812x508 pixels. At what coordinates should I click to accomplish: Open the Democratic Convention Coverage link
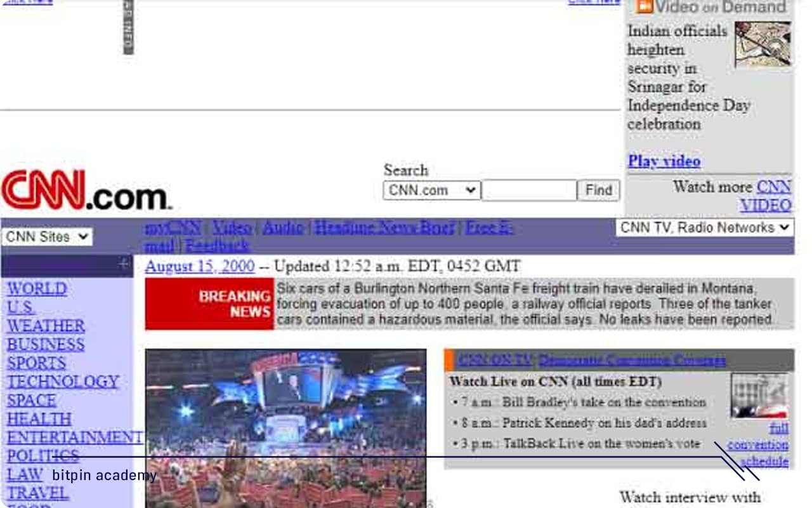632,360
